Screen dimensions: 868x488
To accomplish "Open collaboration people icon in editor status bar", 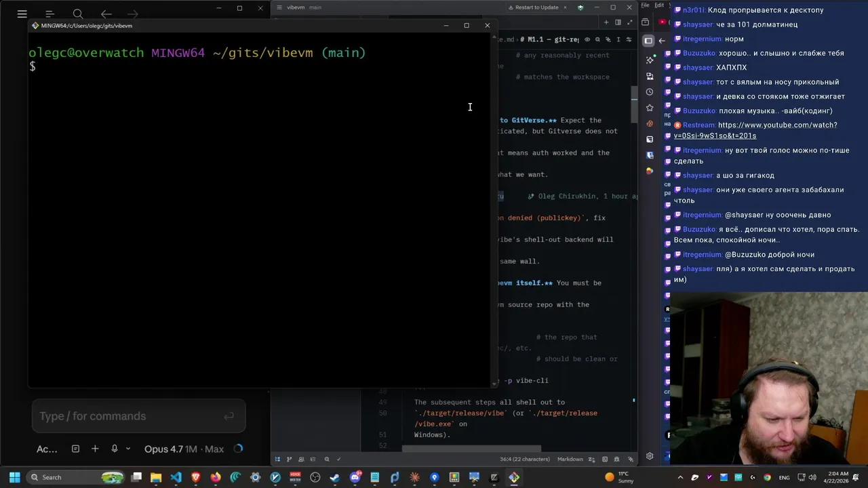I will point(302,459).
